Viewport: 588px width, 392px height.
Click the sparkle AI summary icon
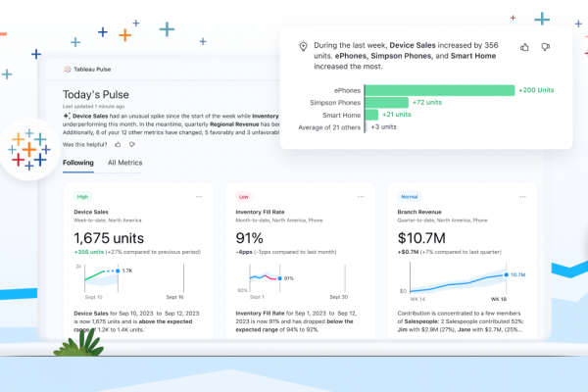pos(66,115)
